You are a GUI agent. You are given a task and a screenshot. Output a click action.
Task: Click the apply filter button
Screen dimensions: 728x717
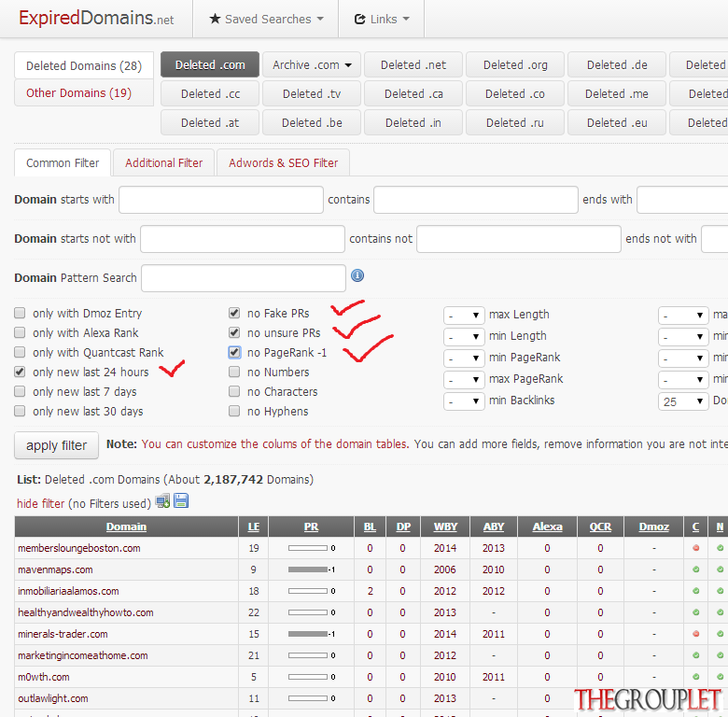tap(57, 445)
